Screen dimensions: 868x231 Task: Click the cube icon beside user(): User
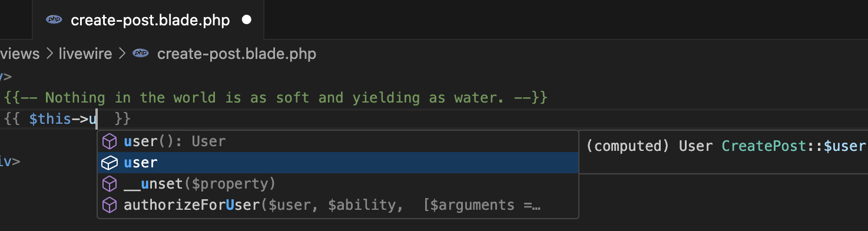pos(110,141)
